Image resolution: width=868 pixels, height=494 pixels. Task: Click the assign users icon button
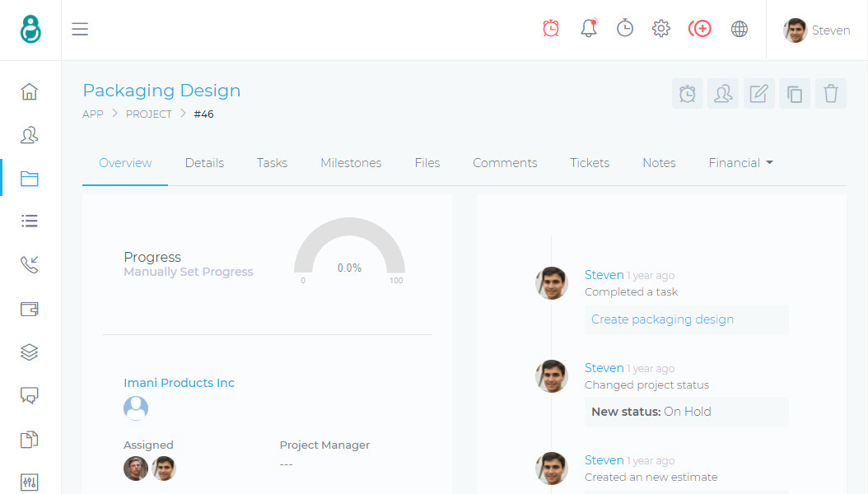click(x=723, y=94)
